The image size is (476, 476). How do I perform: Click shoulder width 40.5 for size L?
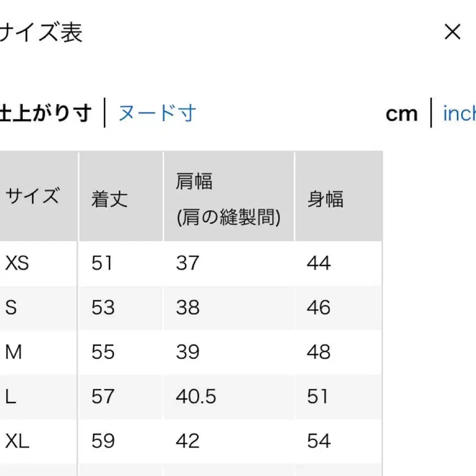pos(195,396)
